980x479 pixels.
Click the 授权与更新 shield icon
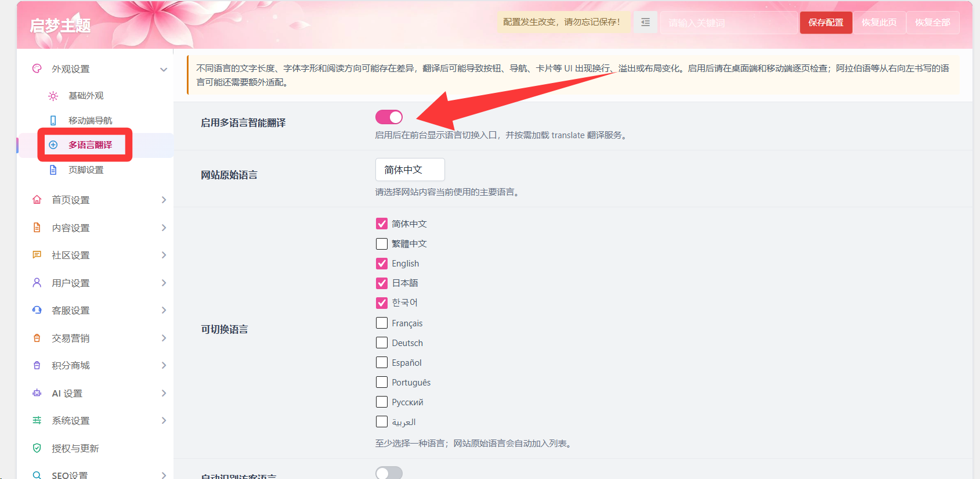pos(37,448)
